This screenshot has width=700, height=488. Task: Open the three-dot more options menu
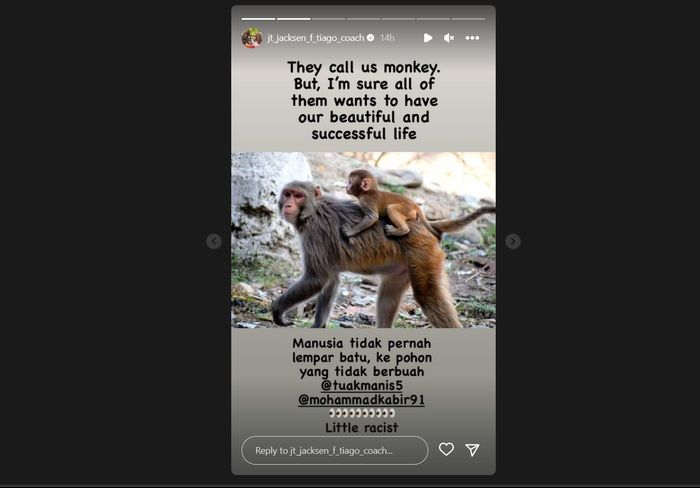point(472,38)
